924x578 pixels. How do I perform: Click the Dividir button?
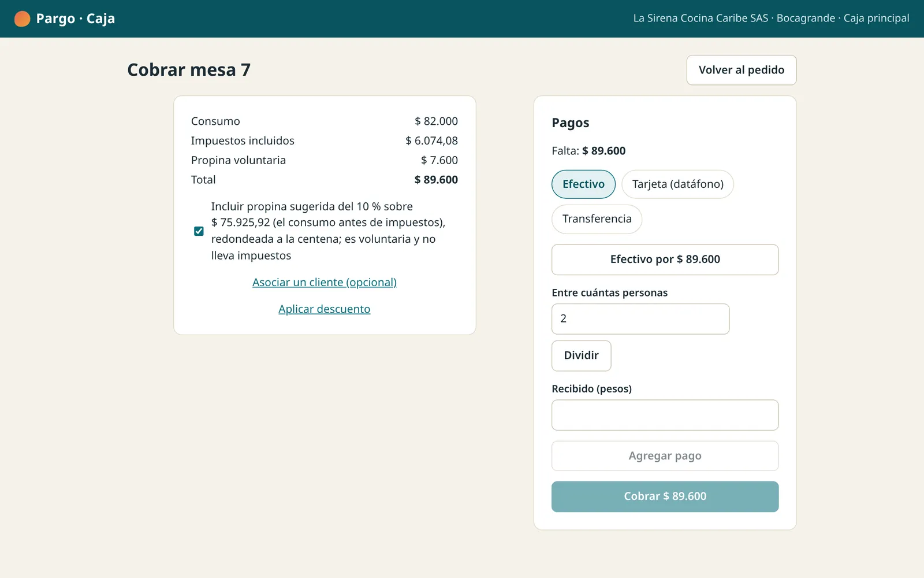581,355
